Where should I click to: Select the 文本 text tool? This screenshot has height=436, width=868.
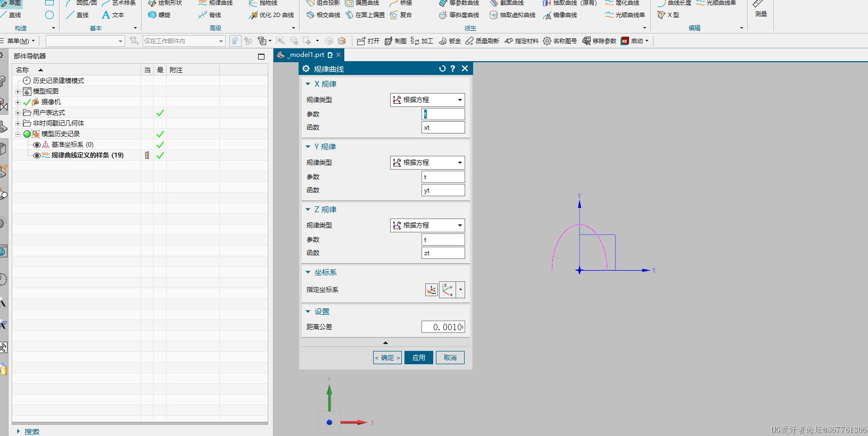[x=113, y=15]
